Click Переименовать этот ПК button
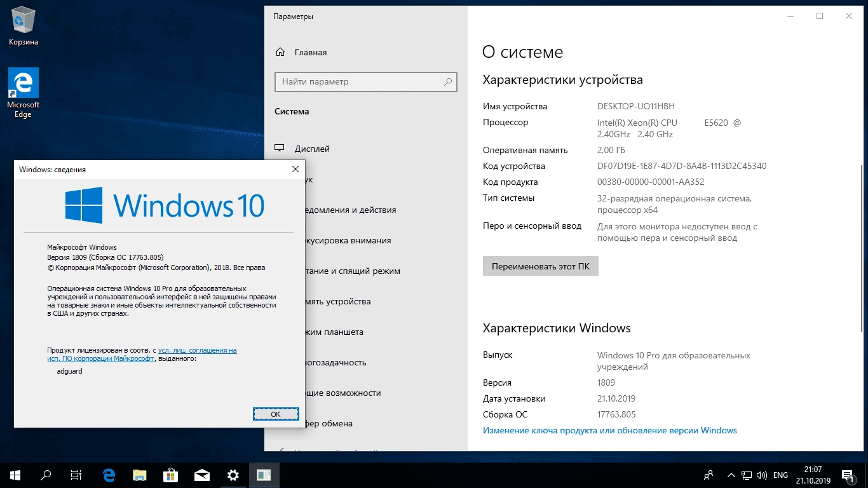 [541, 266]
